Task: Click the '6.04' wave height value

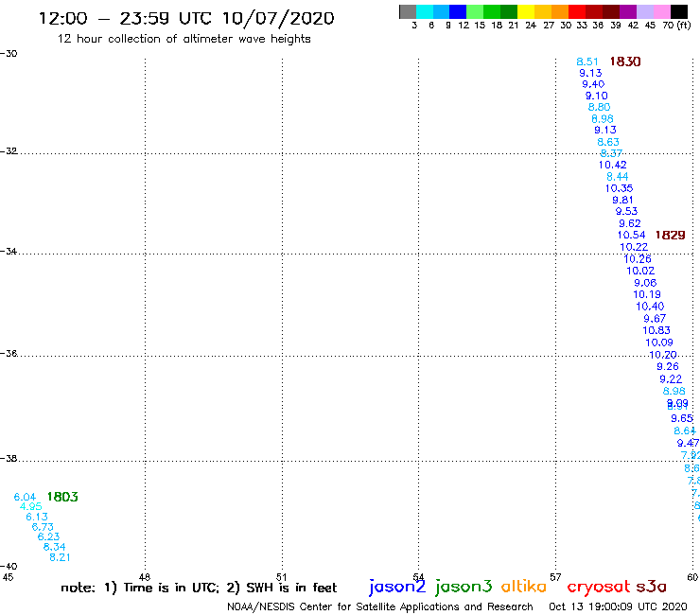Action: coord(25,497)
